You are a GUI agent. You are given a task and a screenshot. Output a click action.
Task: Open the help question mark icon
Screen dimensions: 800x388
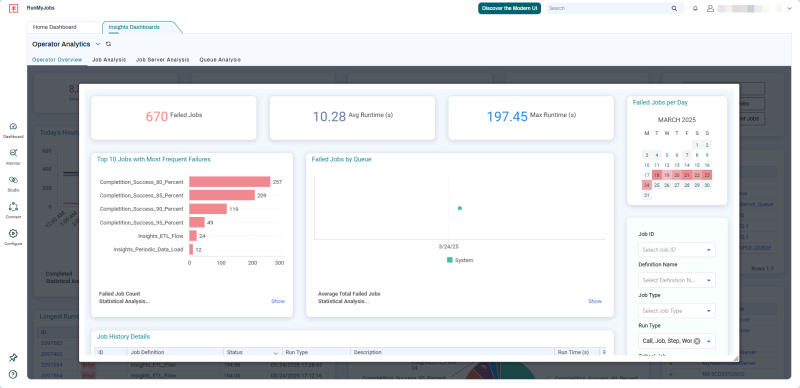(13, 374)
